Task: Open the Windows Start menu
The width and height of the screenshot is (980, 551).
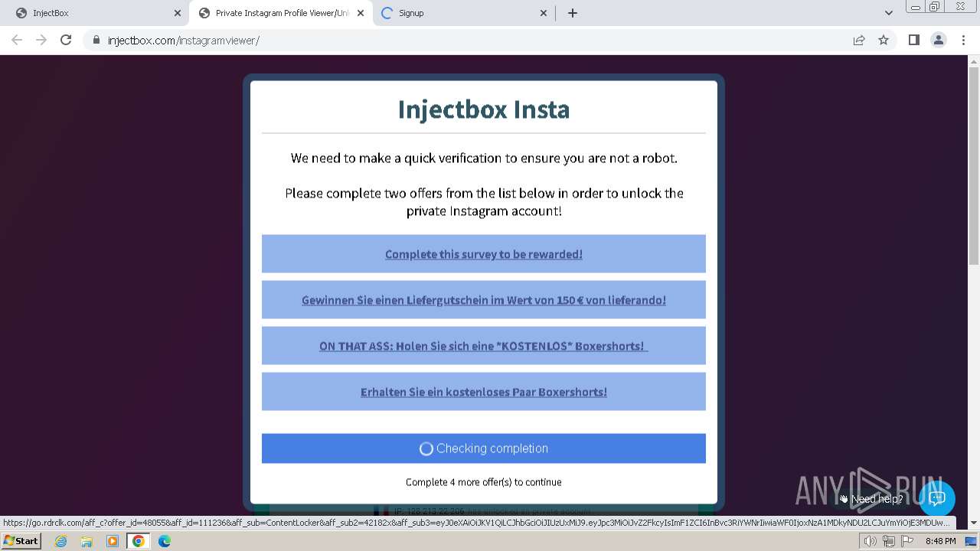Action: coord(21,541)
